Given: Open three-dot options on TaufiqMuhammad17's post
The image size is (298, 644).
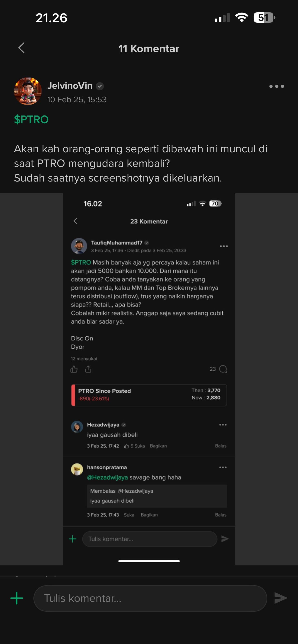Looking at the screenshot, I should click(224, 246).
